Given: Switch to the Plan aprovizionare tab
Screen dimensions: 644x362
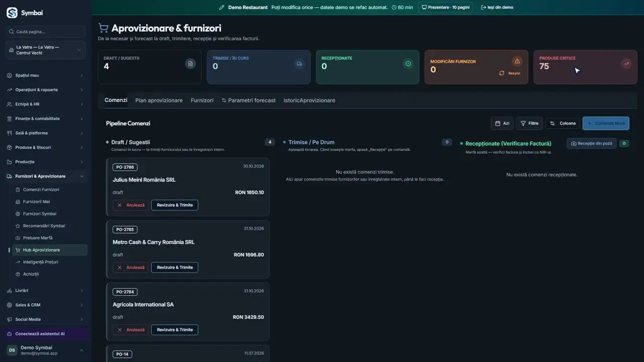Looking at the screenshot, I should (x=159, y=101).
